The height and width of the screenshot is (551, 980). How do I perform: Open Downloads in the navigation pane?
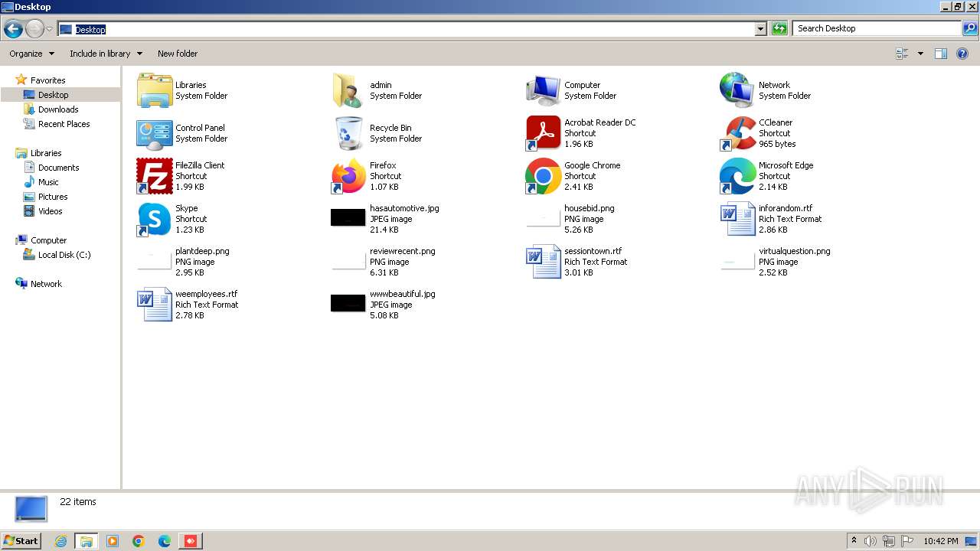pyautogui.click(x=58, y=109)
